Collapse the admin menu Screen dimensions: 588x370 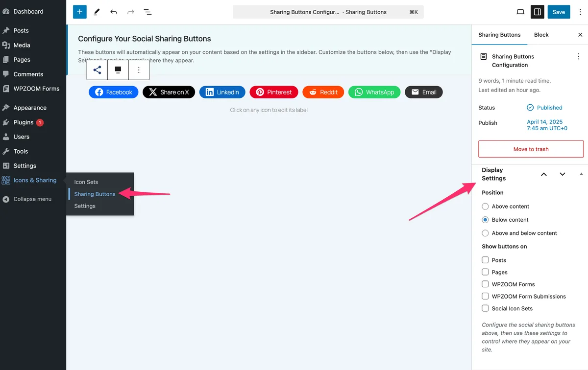[x=33, y=199]
